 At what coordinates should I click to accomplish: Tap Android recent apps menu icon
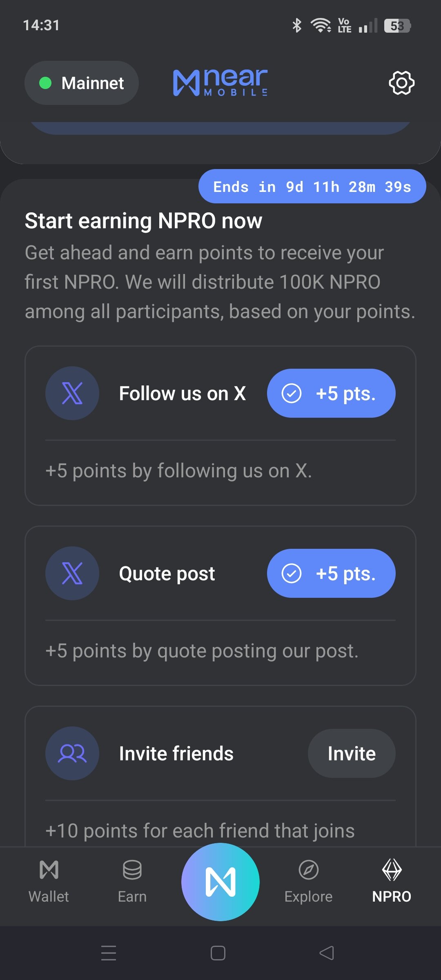pos(109,953)
